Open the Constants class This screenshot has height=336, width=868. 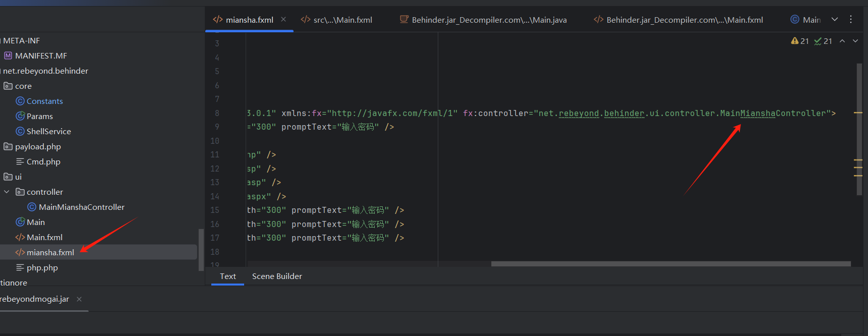click(x=45, y=101)
